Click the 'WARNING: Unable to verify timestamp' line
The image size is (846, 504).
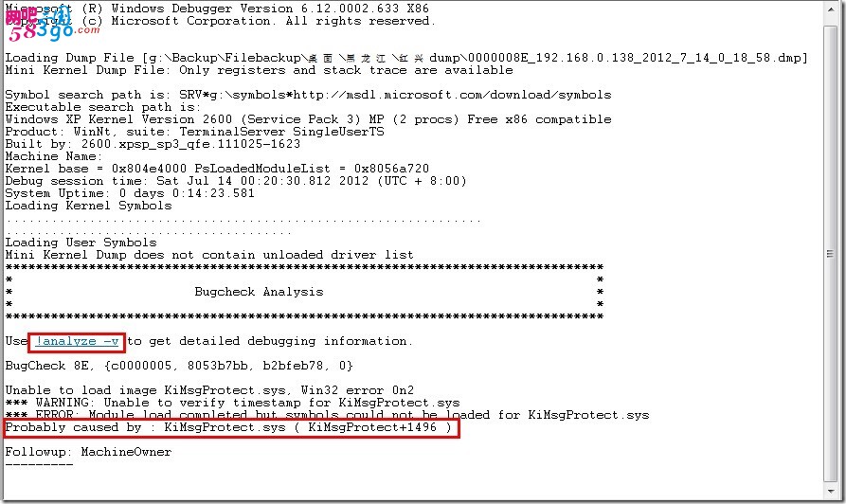232,403
